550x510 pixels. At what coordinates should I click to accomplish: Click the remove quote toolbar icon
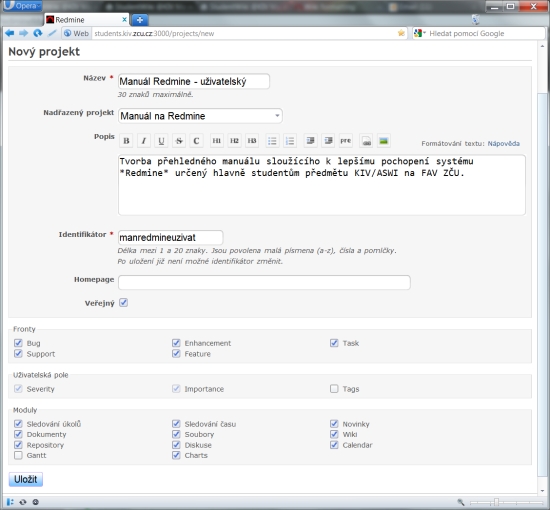[x=328, y=141]
